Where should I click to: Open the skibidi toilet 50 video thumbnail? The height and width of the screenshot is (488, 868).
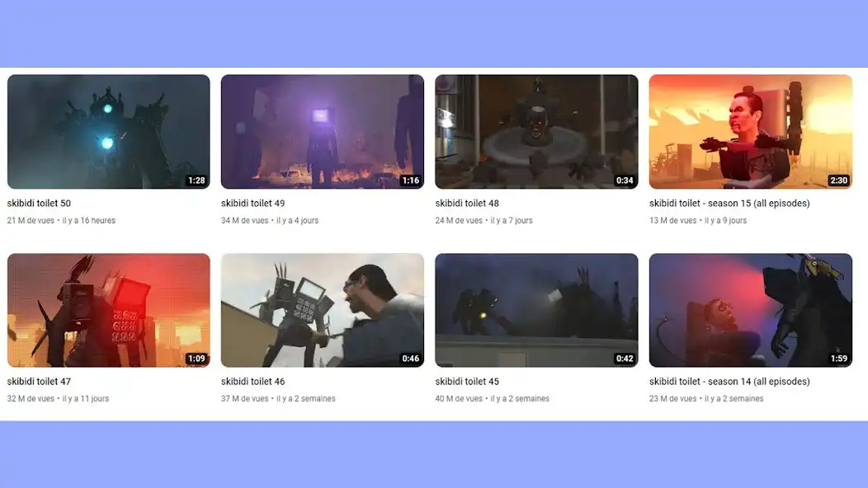coord(109,132)
